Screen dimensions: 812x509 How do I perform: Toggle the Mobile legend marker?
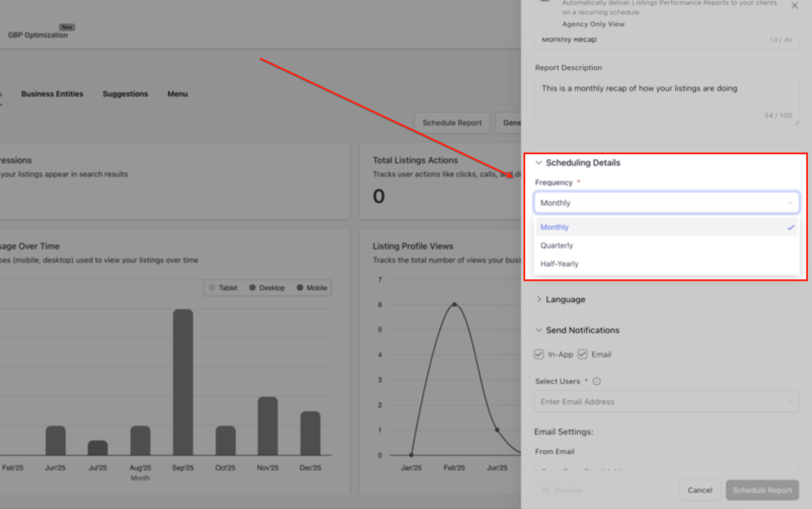click(300, 287)
